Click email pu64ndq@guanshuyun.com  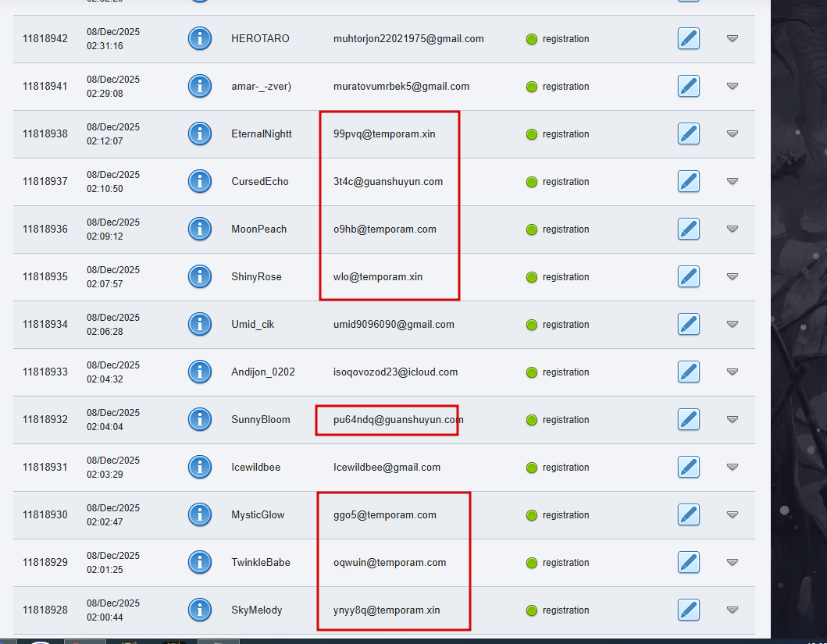(x=398, y=419)
